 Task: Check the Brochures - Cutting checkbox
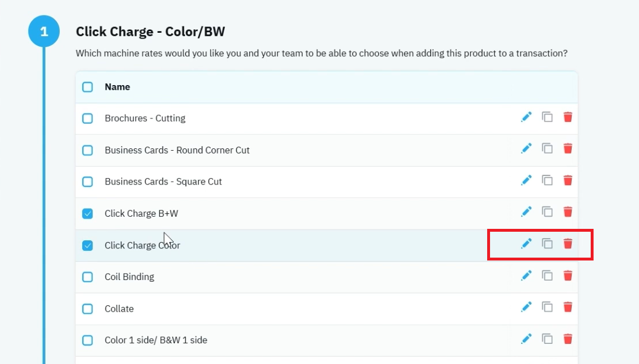coord(87,118)
